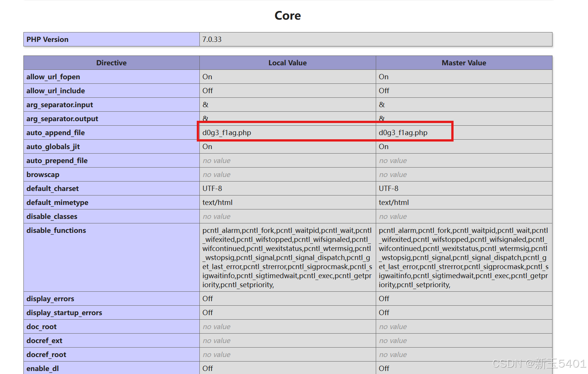Select the docref_root directive name

[46, 355]
